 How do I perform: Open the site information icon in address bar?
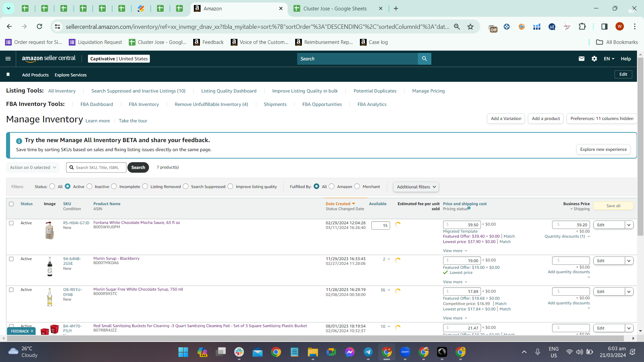click(58, 26)
